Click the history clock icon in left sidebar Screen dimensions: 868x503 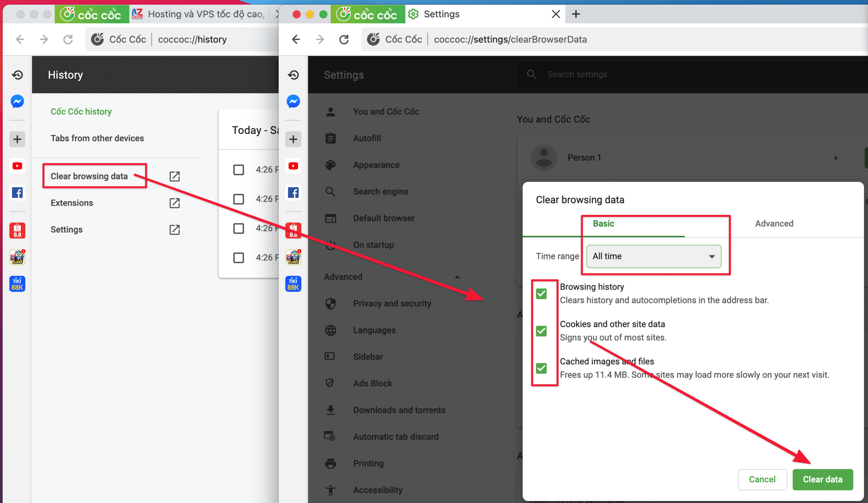17,75
